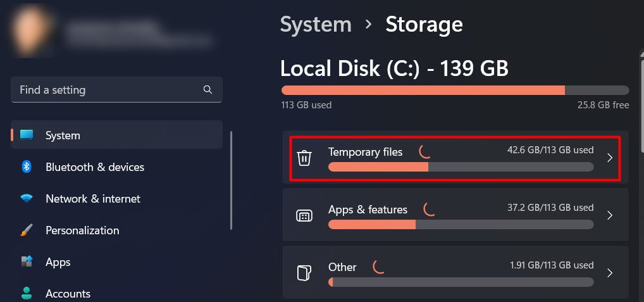
Task: Click the search magnifier icon
Action: 208,89
